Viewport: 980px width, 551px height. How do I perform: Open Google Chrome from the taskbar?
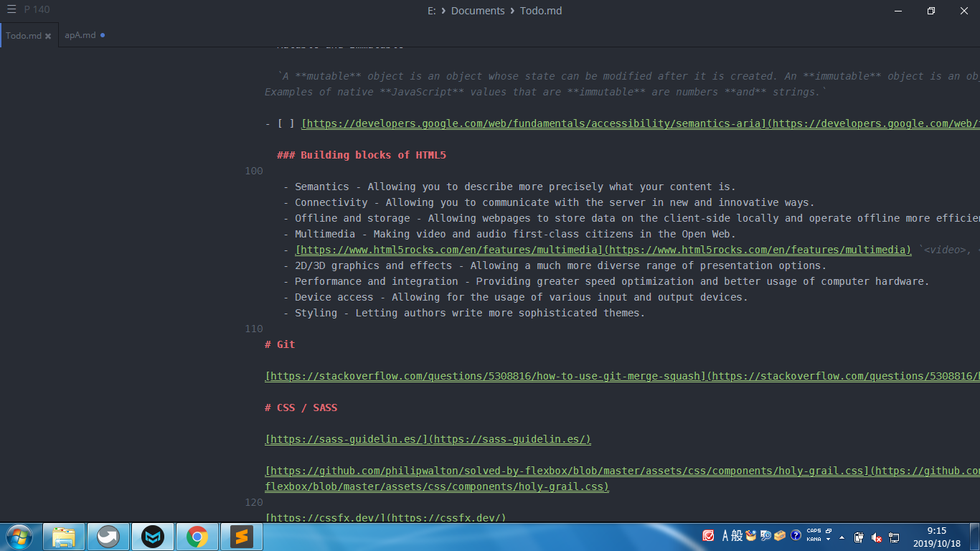click(x=197, y=537)
